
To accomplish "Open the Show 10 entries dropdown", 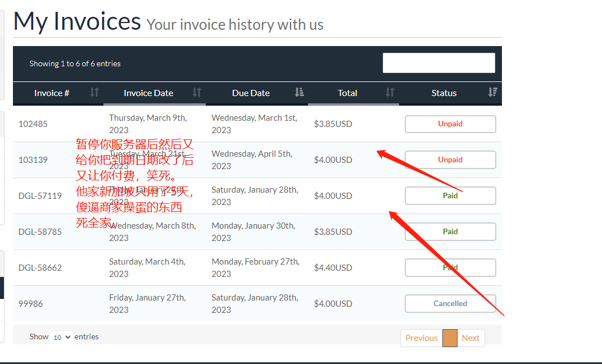I will pos(61,337).
